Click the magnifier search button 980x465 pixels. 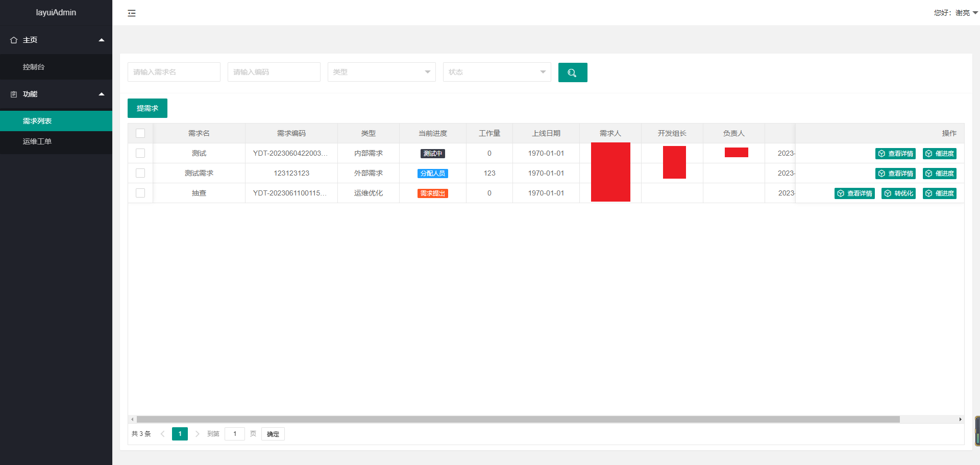pyautogui.click(x=573, y=72)
